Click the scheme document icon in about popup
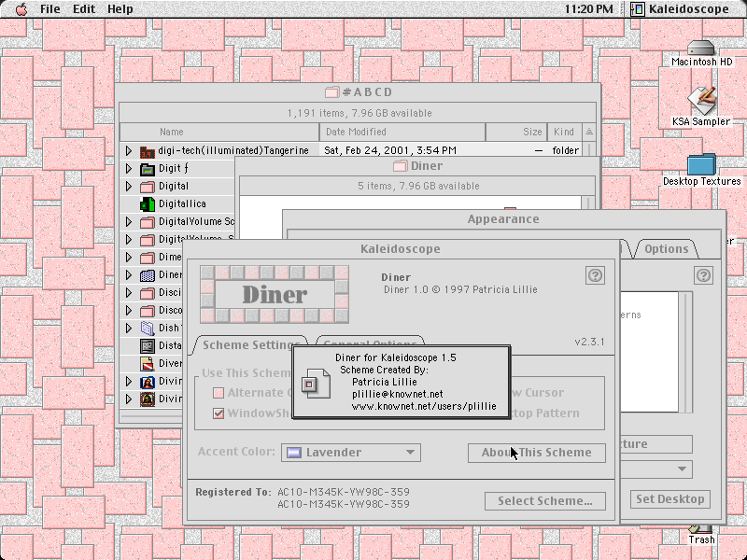747x560 pixels. [x=316, y=384]
